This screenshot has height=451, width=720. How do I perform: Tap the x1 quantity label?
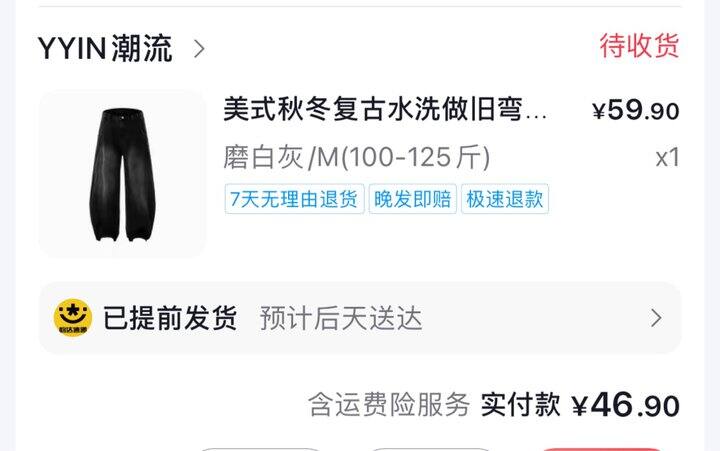(667, 158)
